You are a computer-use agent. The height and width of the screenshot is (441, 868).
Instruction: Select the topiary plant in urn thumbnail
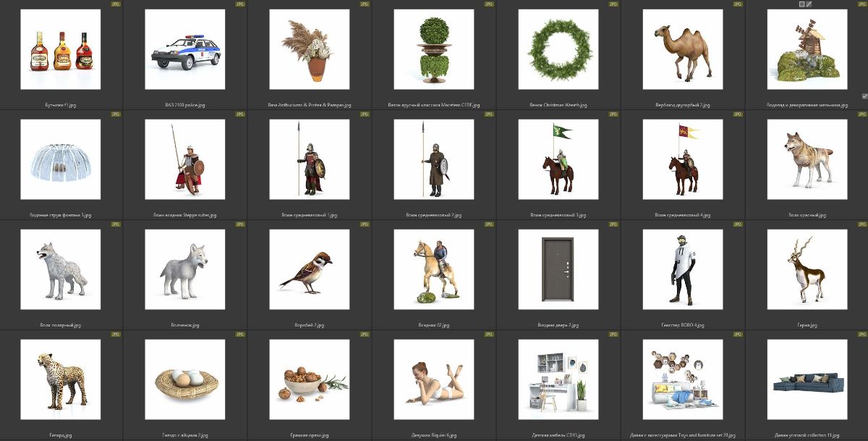(x=434, y=49)
